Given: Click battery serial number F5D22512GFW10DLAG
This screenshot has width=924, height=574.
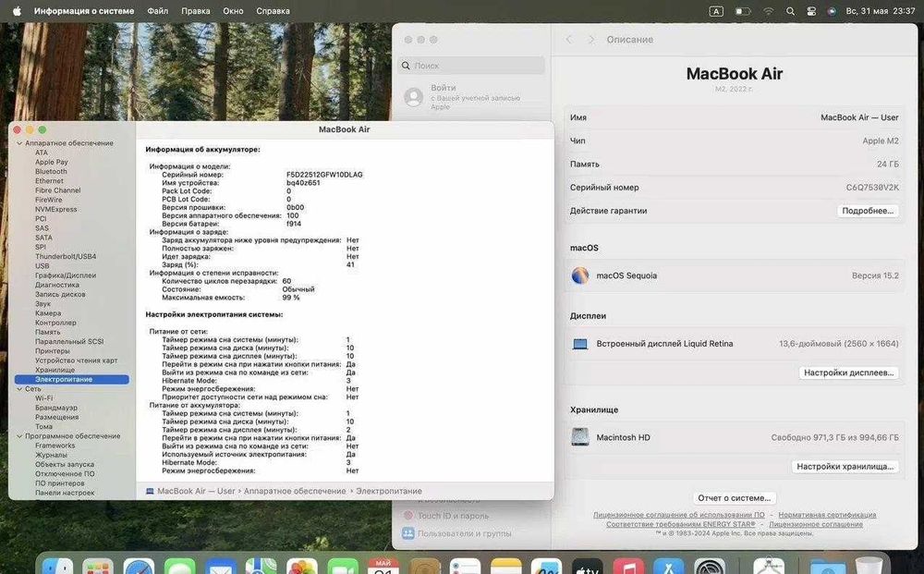Looking at the screenshot, I should (x=324, y=175).
